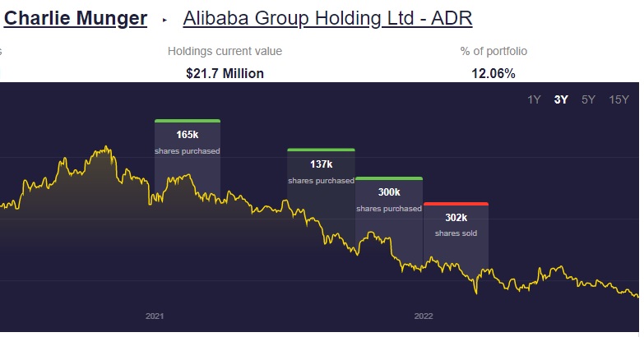The width and height of the screenshot is (644, 337).
Task: Click the $21.7 Million value
Action: [225, 73]
